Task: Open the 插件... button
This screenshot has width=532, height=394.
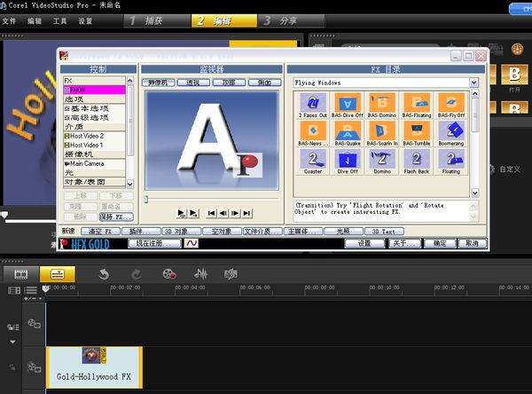Action: coord(141,232)
